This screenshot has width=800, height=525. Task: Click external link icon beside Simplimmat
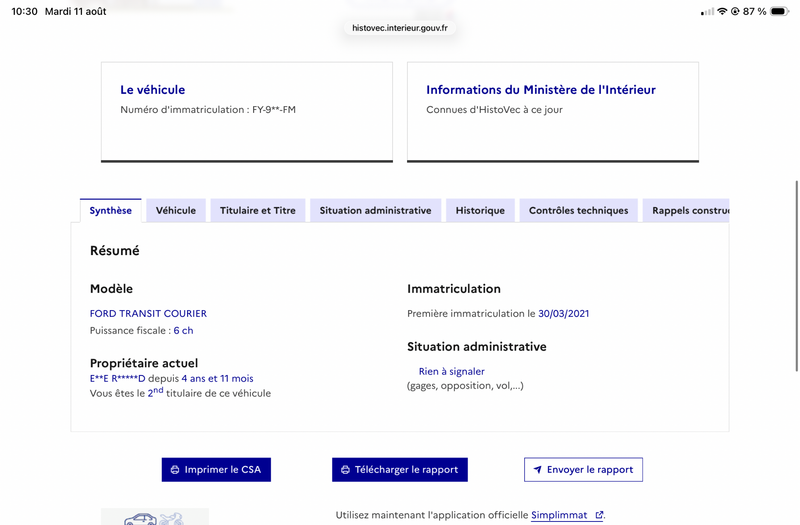click(x=599, y=515)
